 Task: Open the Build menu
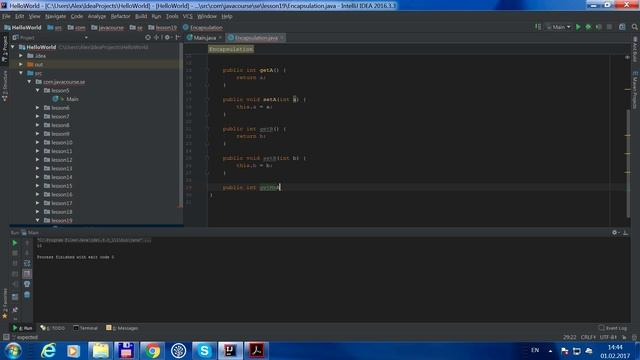(x=141, y=16)
